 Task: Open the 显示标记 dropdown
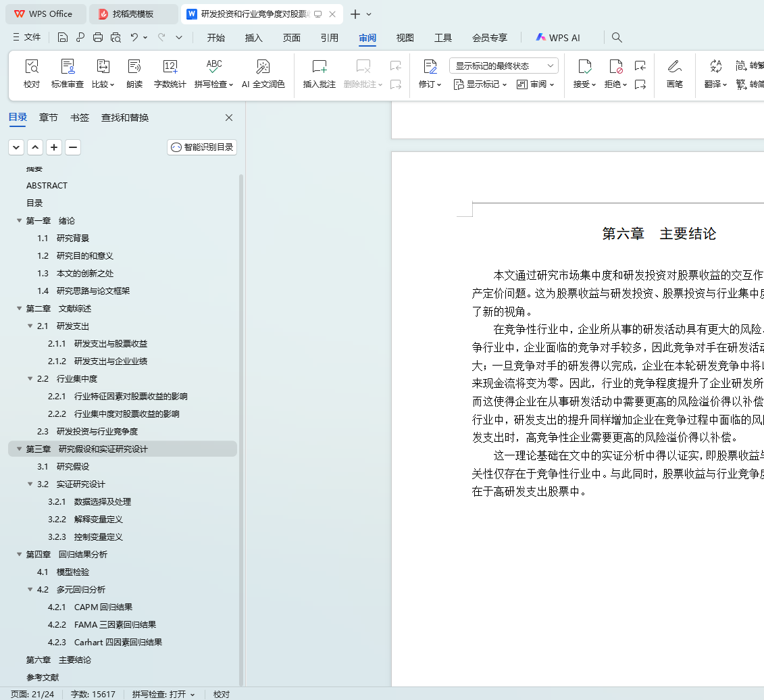pyautogui.click(x=480, y=84)
